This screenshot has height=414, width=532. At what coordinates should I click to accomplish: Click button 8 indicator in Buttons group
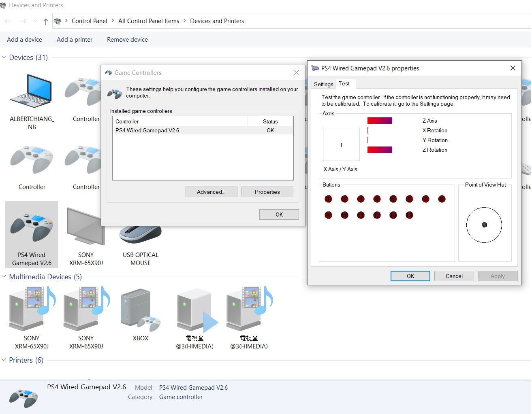pos(442,199)
